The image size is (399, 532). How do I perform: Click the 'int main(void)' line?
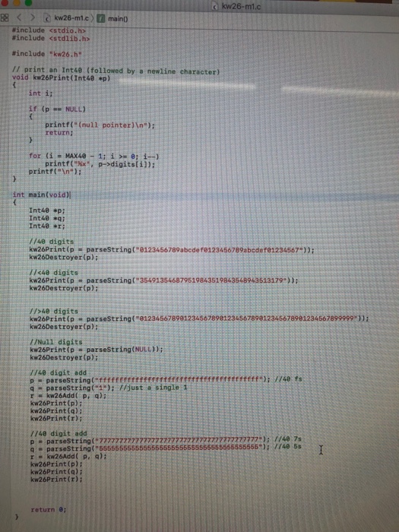[41, 195]
